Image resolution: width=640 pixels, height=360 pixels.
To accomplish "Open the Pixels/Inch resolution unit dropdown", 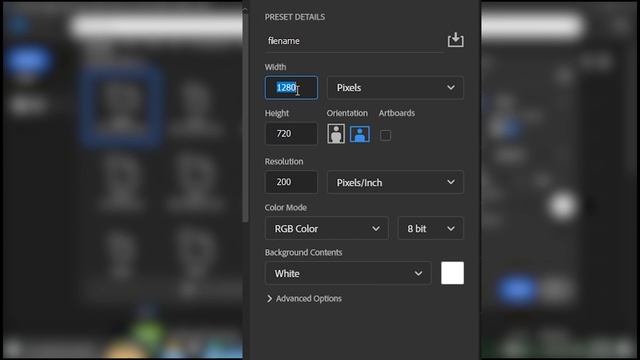I will pos(395,182).
